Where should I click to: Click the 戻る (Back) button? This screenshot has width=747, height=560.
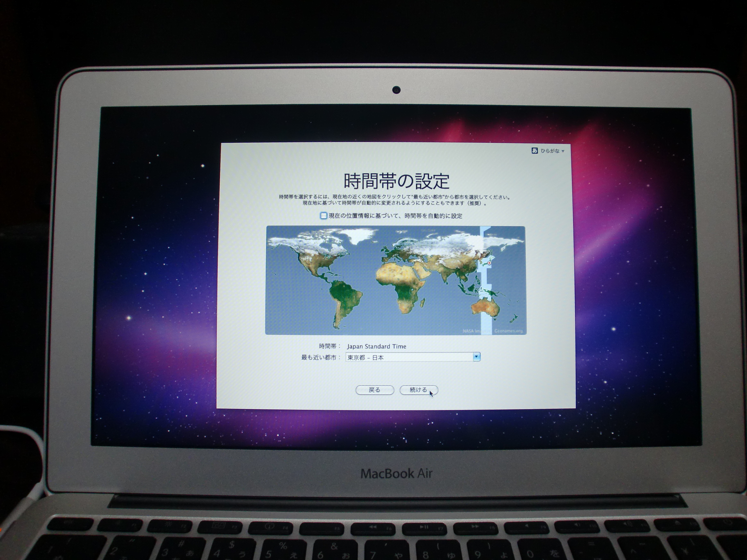point(375,390)
